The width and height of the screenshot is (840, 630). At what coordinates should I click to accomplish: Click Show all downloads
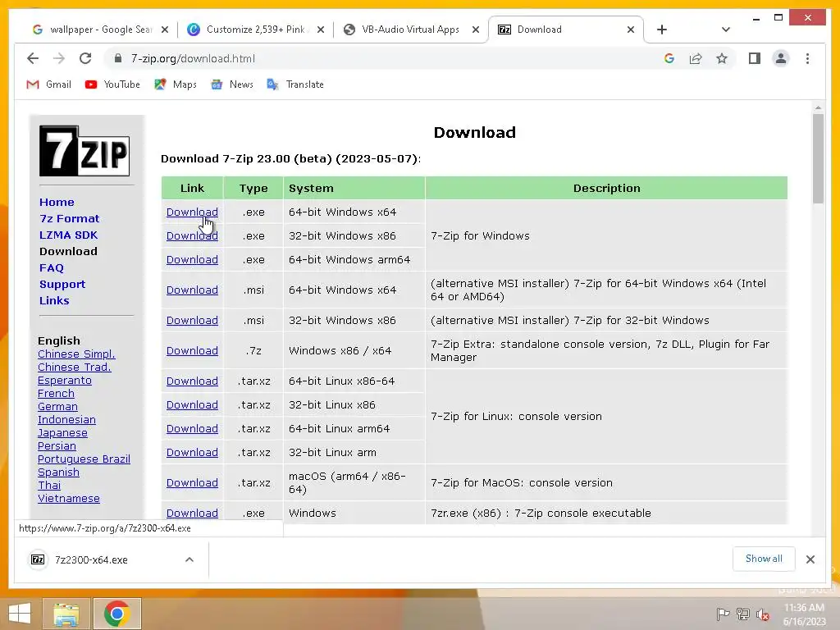pos(764,559)
